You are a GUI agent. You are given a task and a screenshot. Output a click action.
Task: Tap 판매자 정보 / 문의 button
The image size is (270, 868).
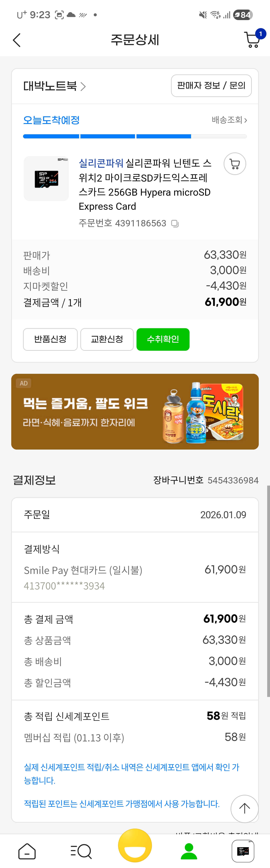(211, 86)
